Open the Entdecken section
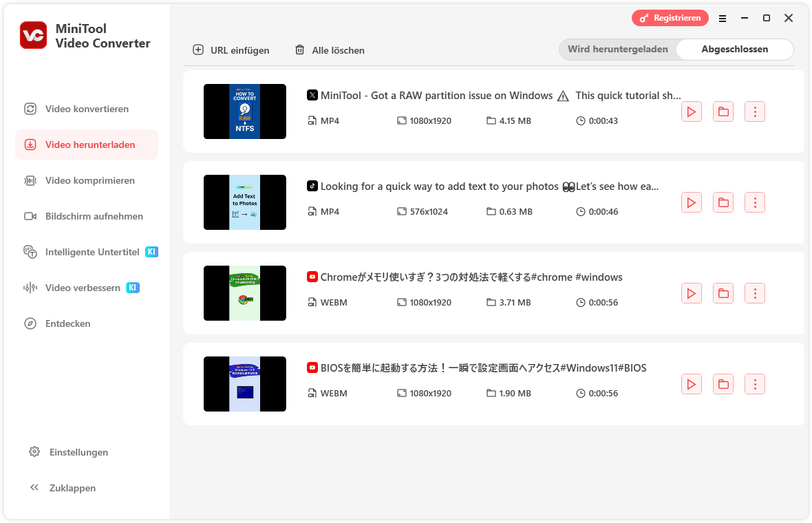812x523 pixels. pyautogui.click(x=87, y=323)
